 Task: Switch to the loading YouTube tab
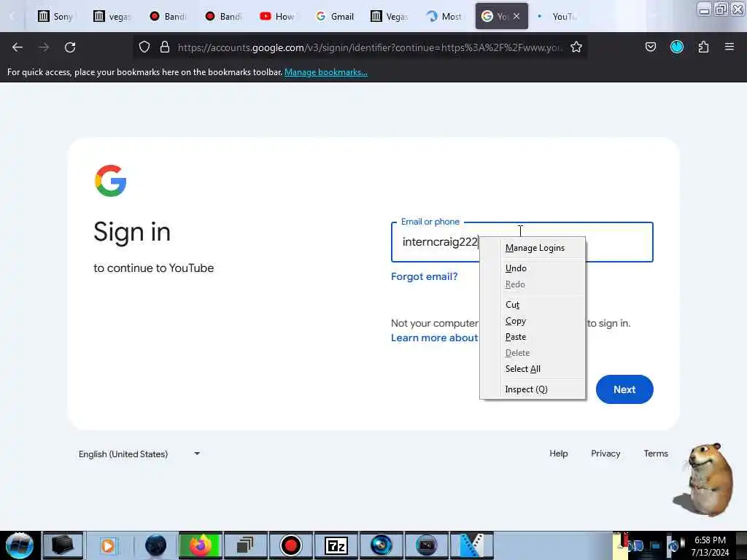(x=557, y=17)
